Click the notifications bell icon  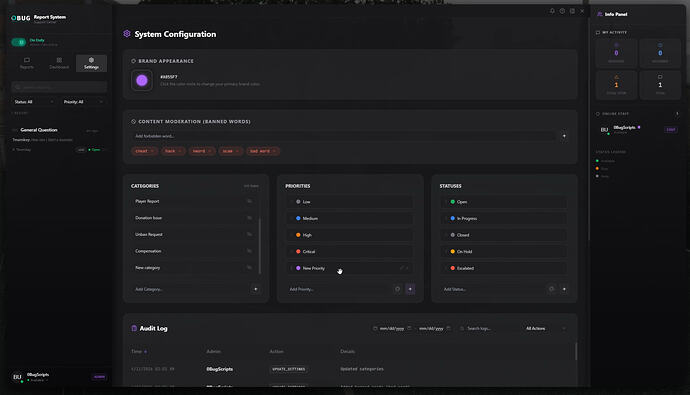[x=552, y=11]
